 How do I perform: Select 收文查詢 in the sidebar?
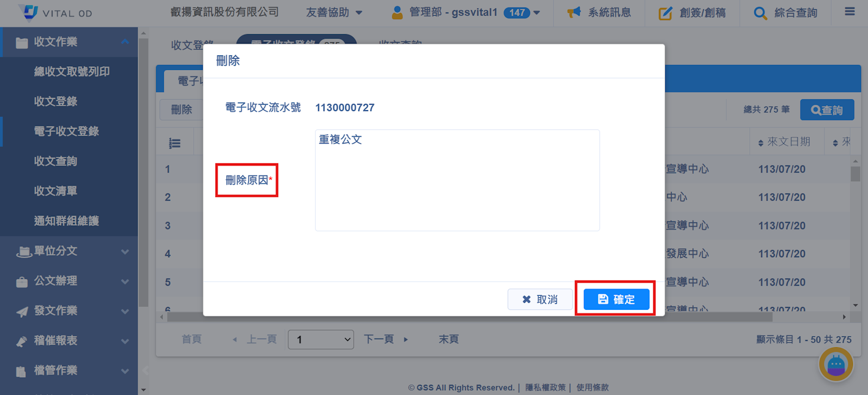tap(55, 161)
